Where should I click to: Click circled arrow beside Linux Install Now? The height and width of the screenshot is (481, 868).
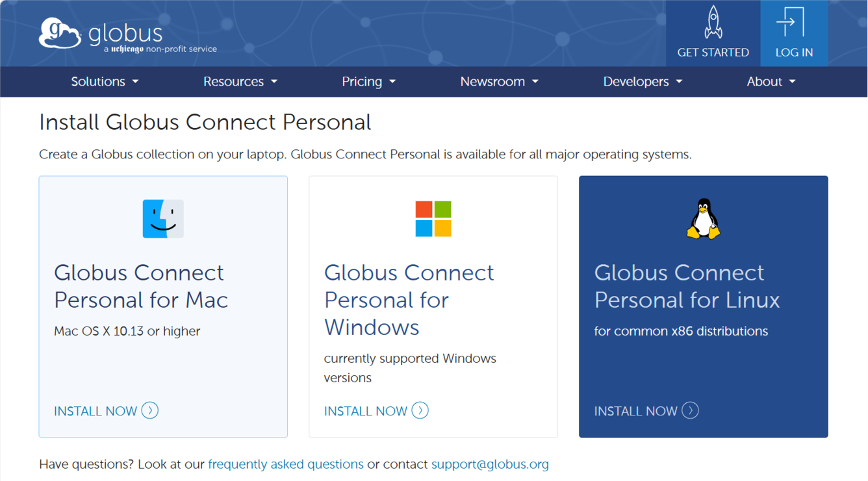[x=690, y=410]
